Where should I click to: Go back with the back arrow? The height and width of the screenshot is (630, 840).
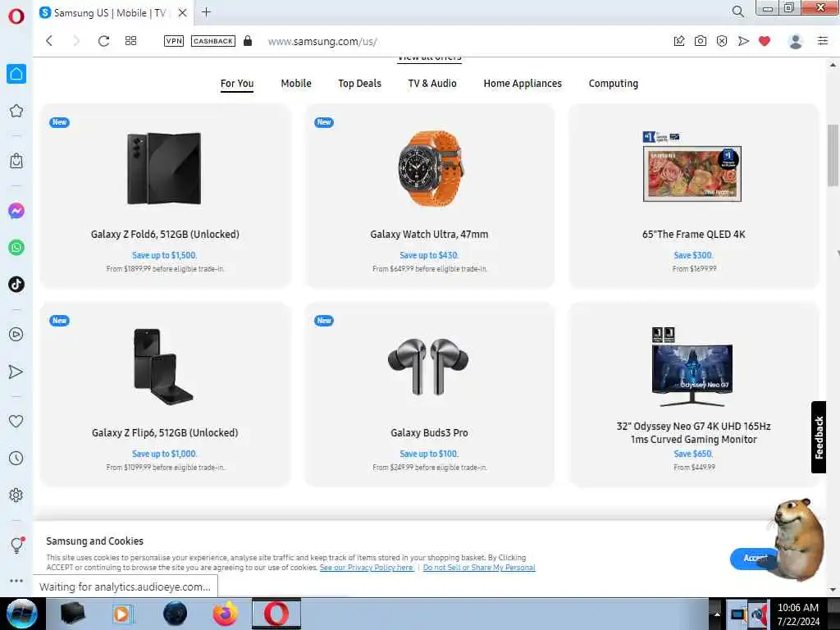click(49, 41)
